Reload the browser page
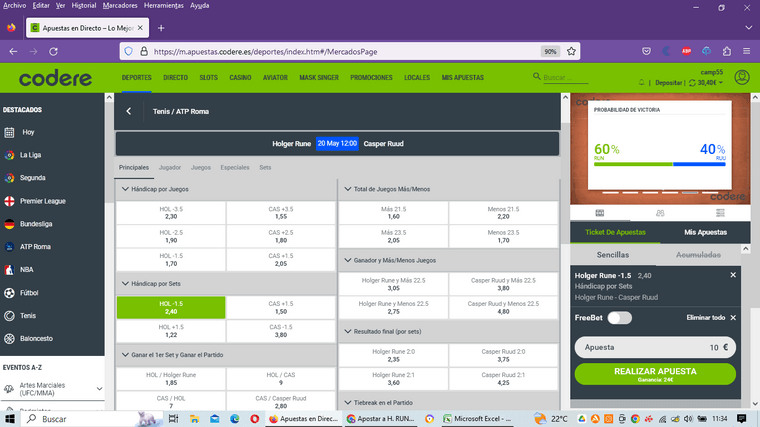This screenshot has width=760, height=427. (53, 51)
